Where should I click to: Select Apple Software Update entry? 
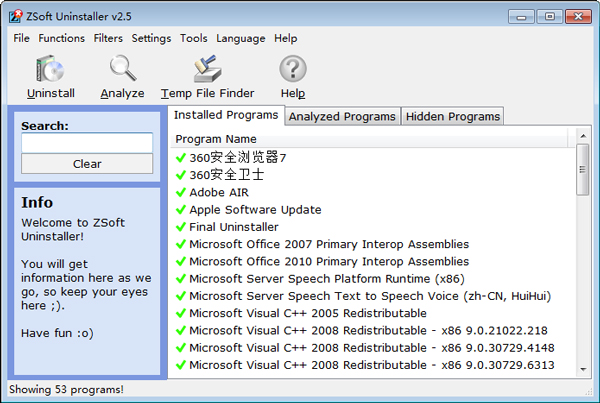click(x=255, y=210)
